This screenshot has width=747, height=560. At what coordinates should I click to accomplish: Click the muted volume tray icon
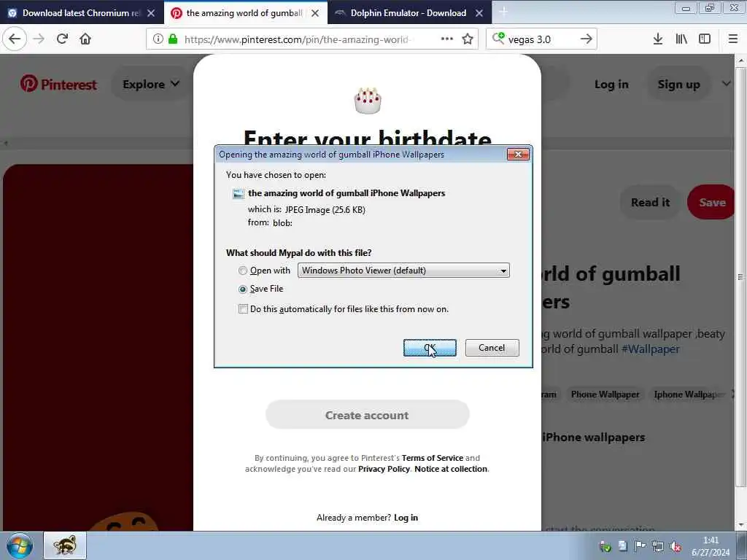tap(676, 546)
